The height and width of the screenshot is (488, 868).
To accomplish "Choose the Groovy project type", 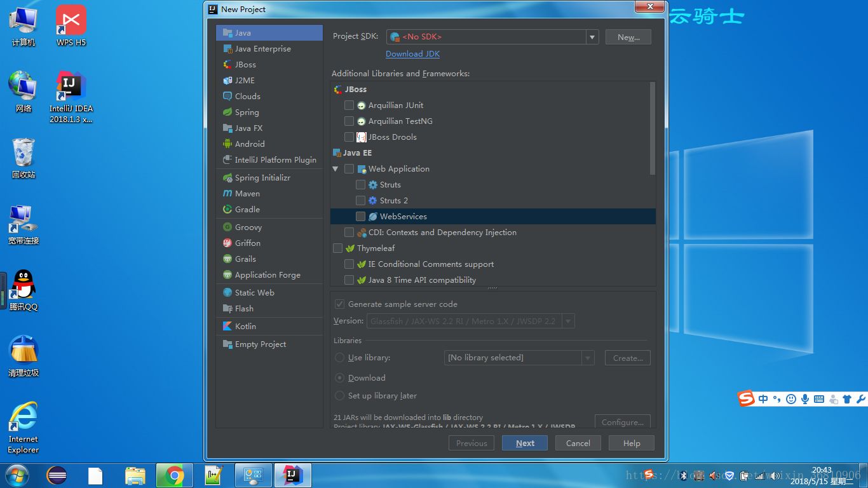I will [x=269, y=227].
